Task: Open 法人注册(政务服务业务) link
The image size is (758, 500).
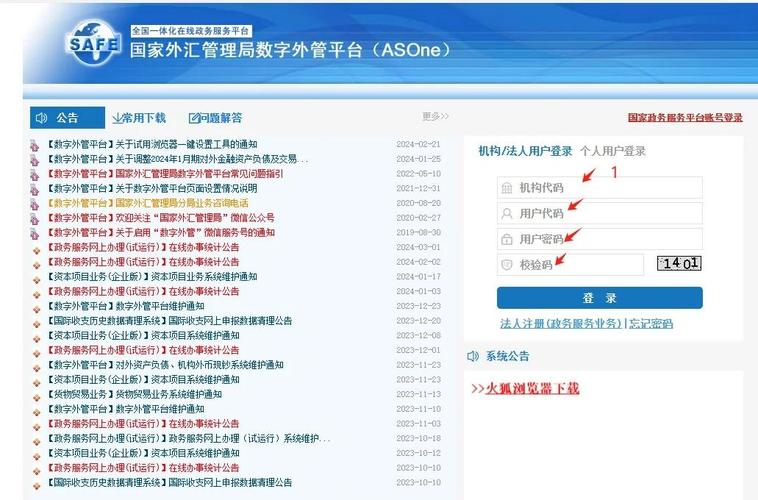Action: point(561,324)
